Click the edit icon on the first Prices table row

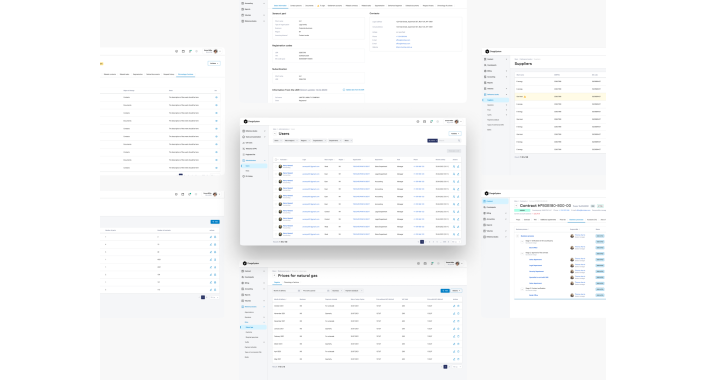(454, 306)
